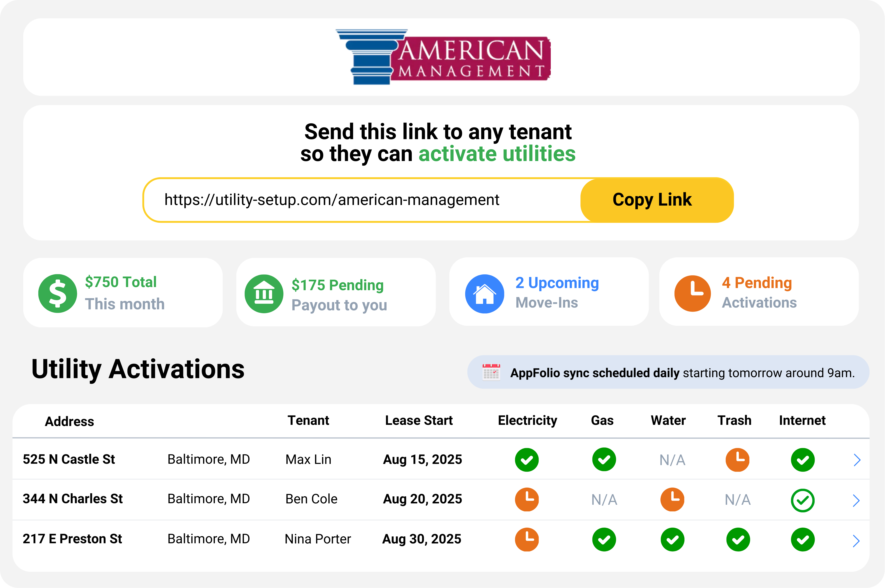Click the Address column header
Image resolution: width=885 pixels, height=588 pixels.
(x=69, y=422)
